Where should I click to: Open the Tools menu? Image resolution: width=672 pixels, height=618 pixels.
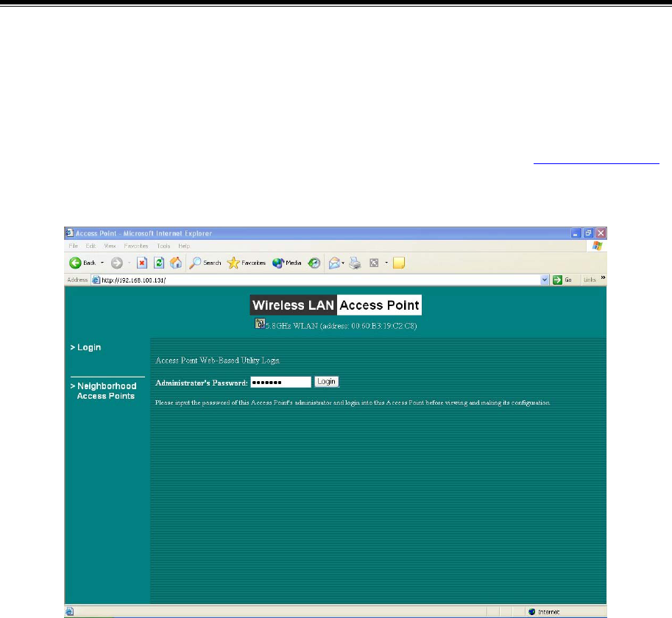[x=163, y=246]
